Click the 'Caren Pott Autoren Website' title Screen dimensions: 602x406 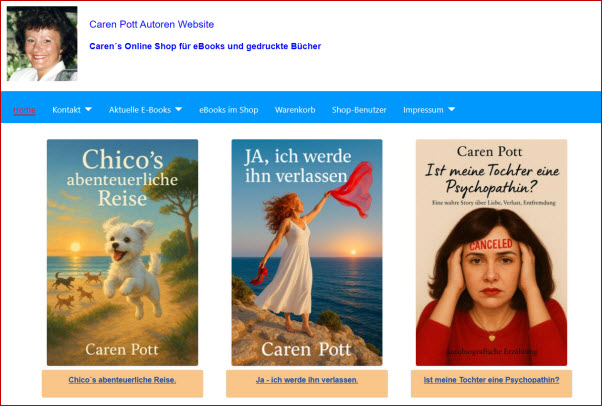tap(151, 24)
